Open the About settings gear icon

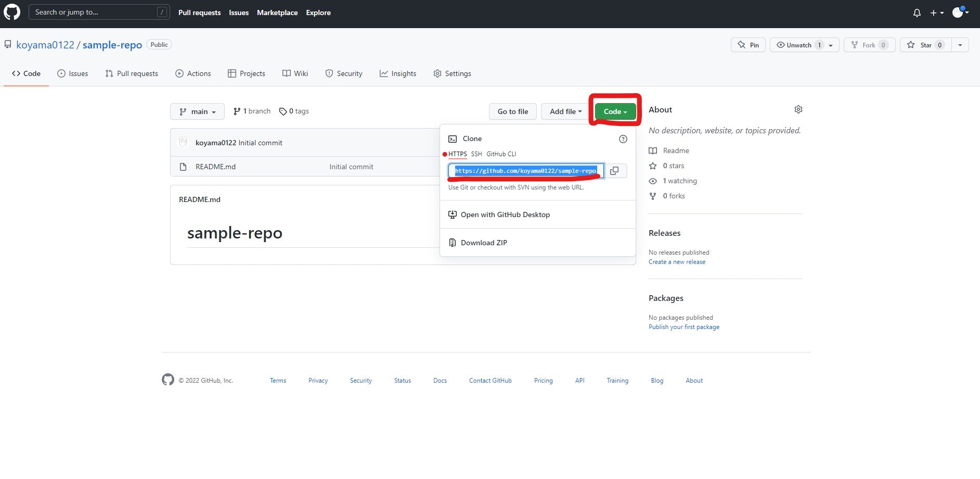pyautogui.click(x=798, y=109)
